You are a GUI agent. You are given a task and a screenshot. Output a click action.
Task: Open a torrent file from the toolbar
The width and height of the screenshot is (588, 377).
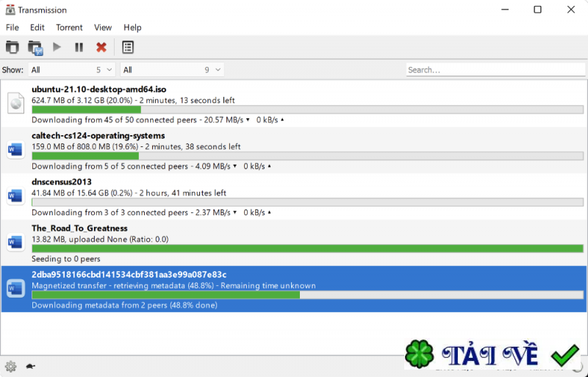pyautogui.click(x=12, y=47)
